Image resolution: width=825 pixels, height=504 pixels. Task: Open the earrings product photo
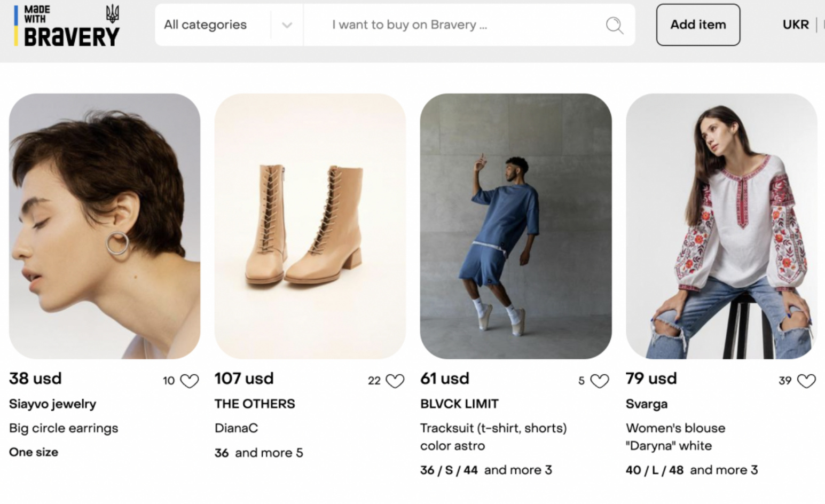pos(105,226)
